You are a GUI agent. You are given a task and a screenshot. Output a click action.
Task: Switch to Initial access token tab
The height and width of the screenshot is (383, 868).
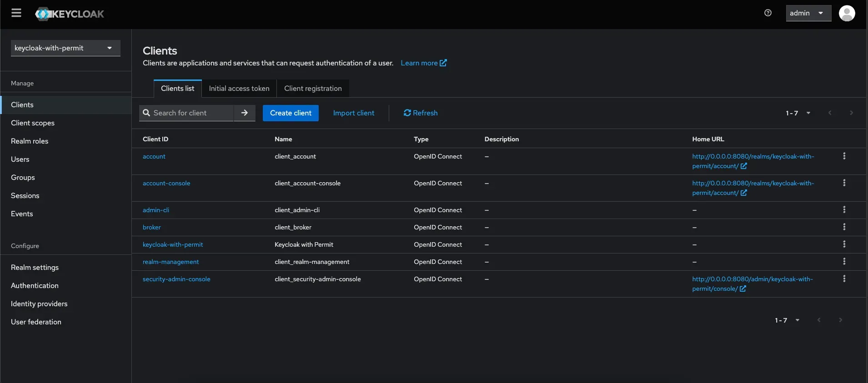click(239, 89)
